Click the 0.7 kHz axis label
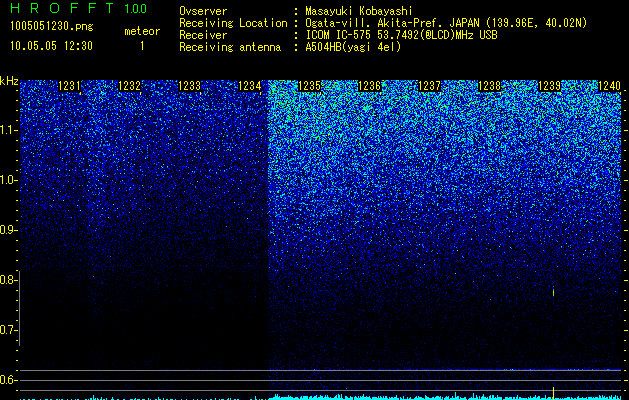This screenshot has width=629, height=400. tap(8, 330)
